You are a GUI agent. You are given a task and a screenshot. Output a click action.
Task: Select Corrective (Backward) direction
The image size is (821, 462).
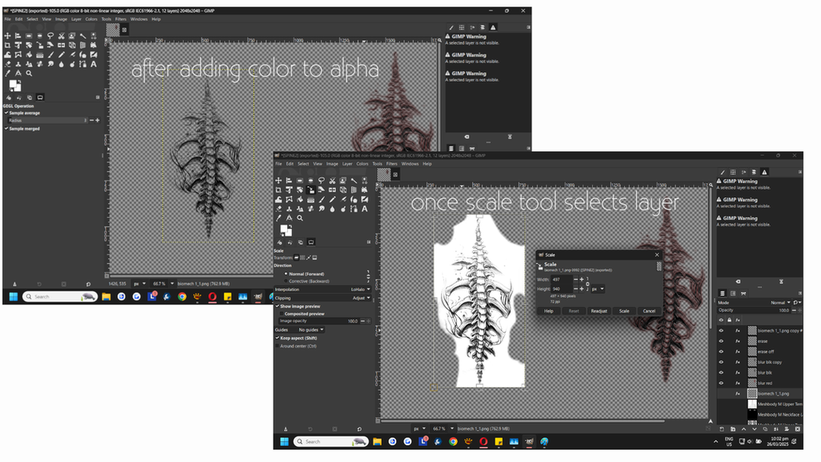pos(286,281)
